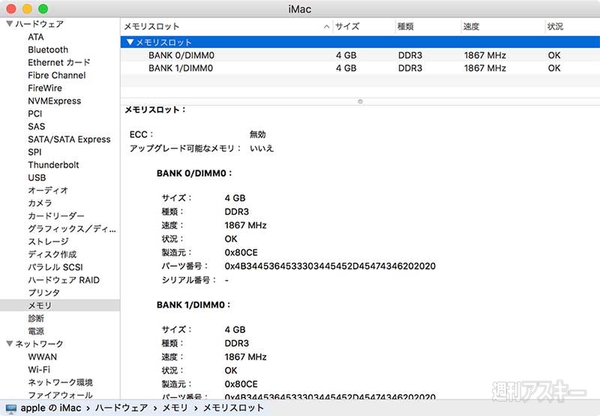Select WWAN in the sidebar
Viewport: 600px width, 416px height.
[x=42, y=357]
